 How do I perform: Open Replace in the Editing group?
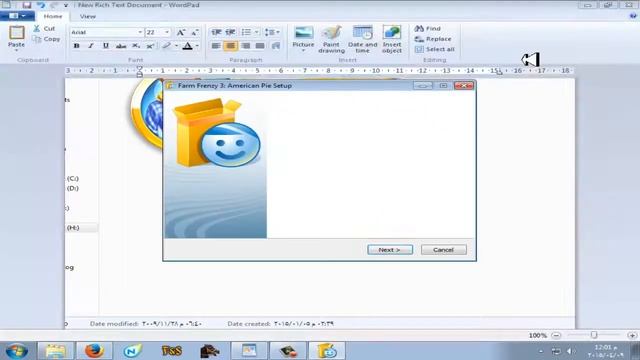[433, 39]
